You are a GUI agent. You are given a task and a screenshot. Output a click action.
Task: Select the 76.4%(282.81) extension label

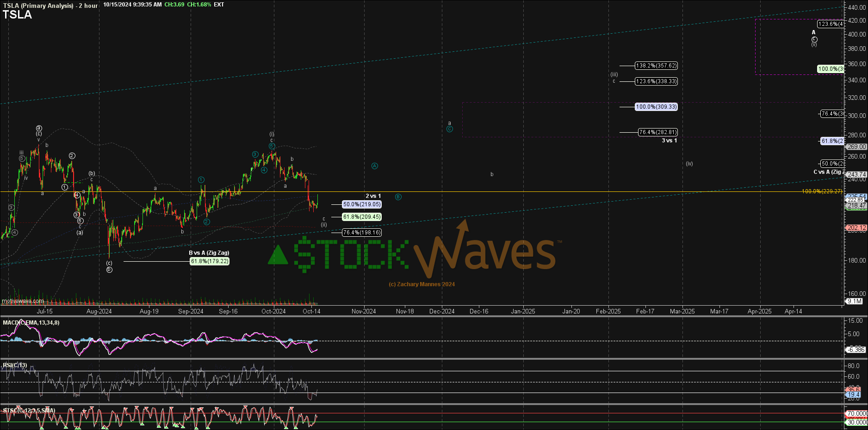pyautogui.click(x=657, y=132)
